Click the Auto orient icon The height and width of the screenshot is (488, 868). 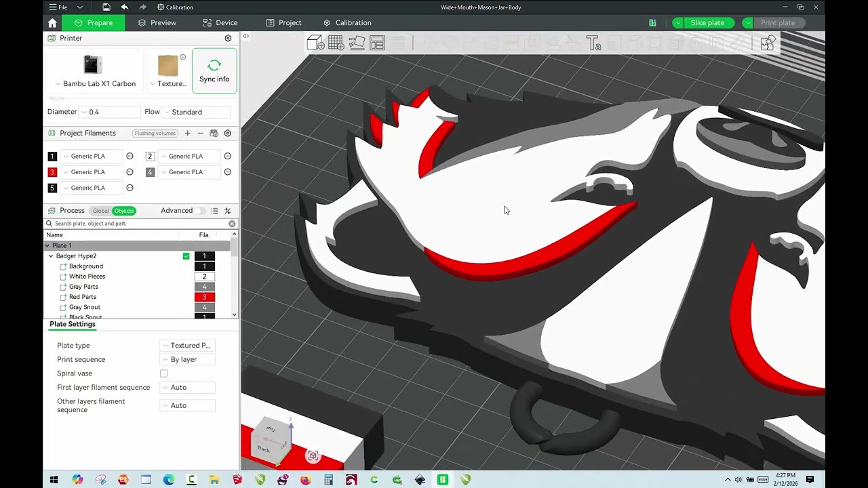pyautogui.click(x=357, y=43)
